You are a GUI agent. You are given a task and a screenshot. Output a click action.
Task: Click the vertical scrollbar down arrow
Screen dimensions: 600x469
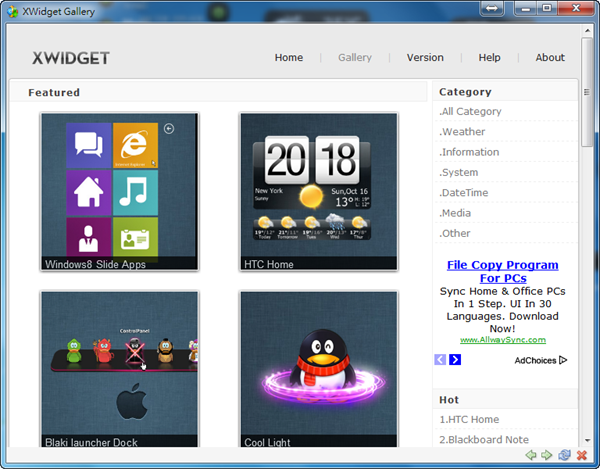(587, 441)
